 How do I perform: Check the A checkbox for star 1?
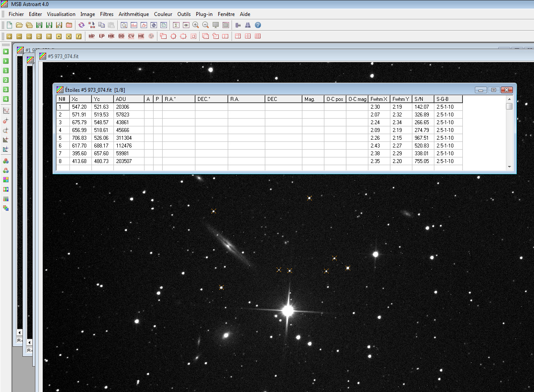(148, 107)
